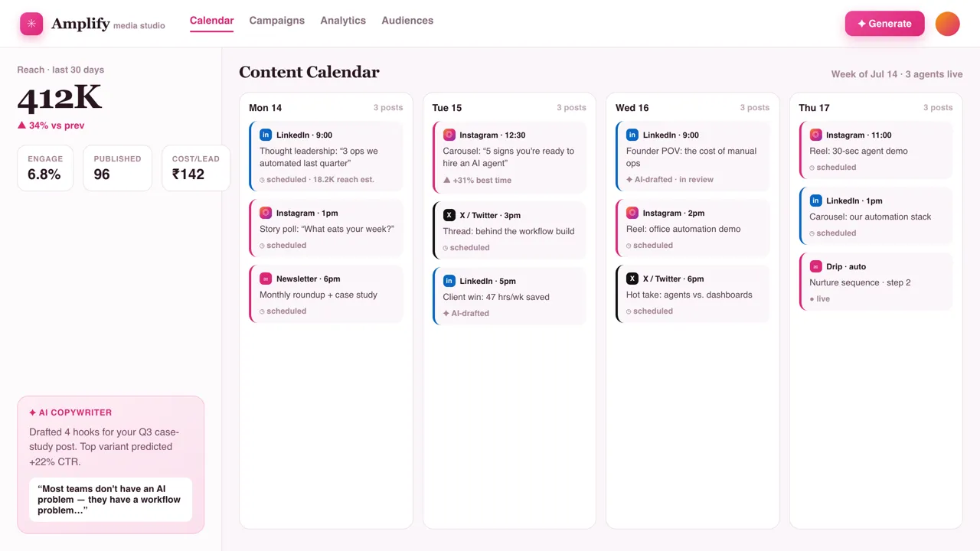Switch to the Calendar tab
The height and width of the screenshot is (551, 980).
(211, 21)
